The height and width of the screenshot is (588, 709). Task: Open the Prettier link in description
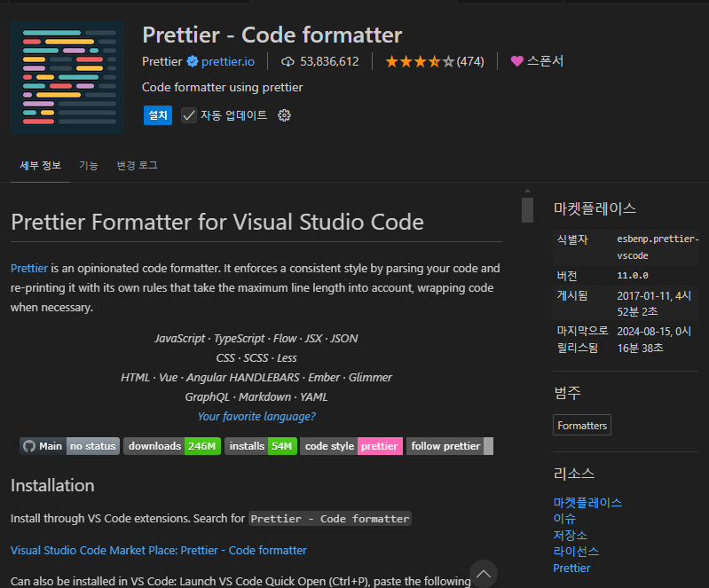(x=29, y=268)
